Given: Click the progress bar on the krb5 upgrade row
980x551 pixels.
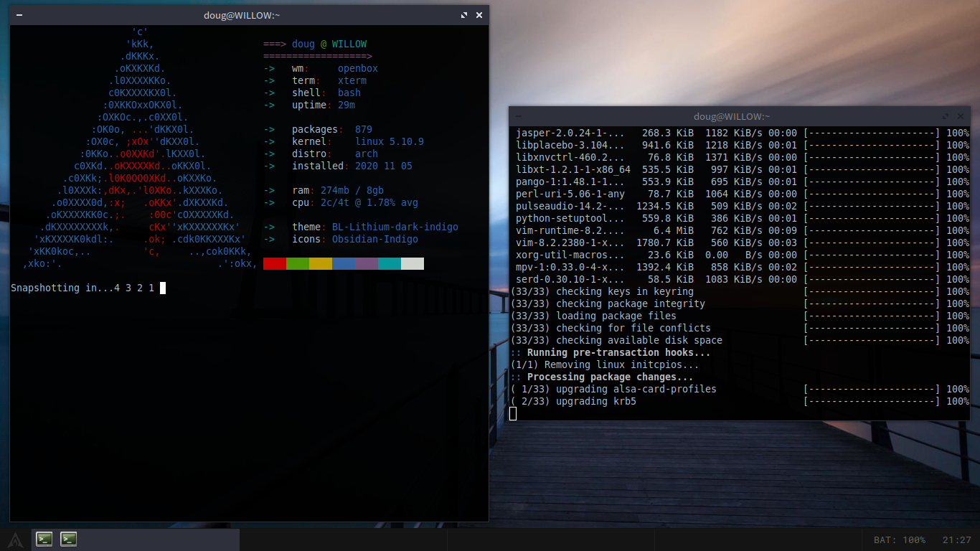Looking at the screenshot, I should click(x=872, y=401).
